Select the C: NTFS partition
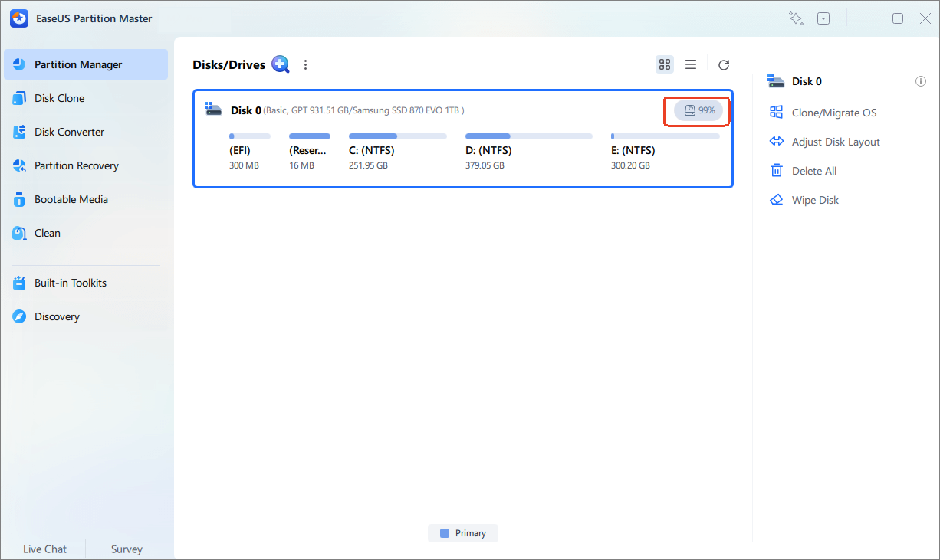940x560 pixels. tap(397, 152)
